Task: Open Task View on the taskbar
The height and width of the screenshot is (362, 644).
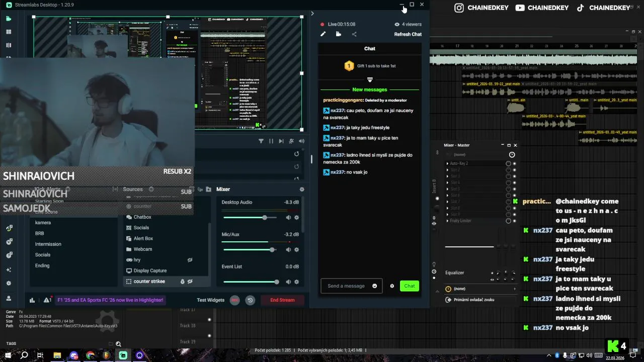Action: tap(40, 355)
